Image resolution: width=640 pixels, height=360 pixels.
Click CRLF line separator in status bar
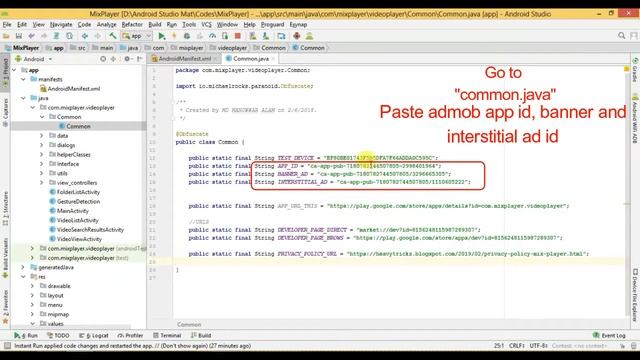pos(517,346)
